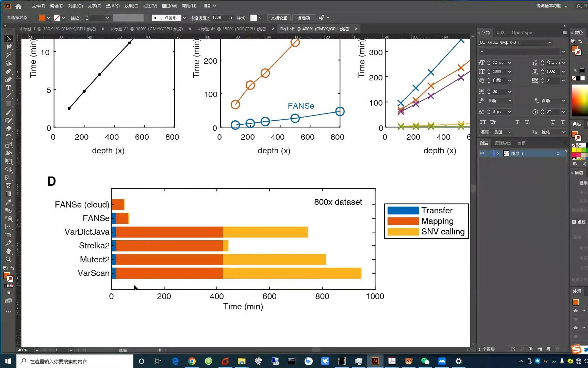
Task: Select the Eraser tool
Action: (9, 128)
